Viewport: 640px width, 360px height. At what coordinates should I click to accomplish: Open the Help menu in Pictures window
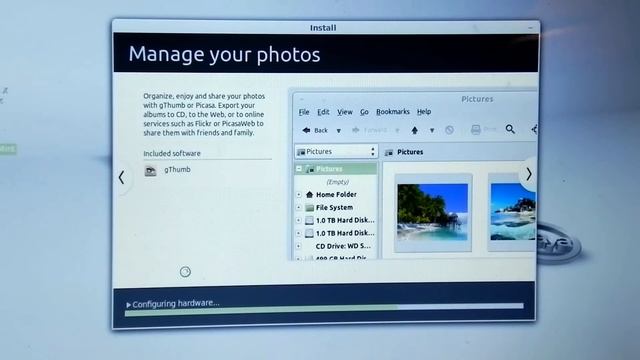tap(424, 112)
